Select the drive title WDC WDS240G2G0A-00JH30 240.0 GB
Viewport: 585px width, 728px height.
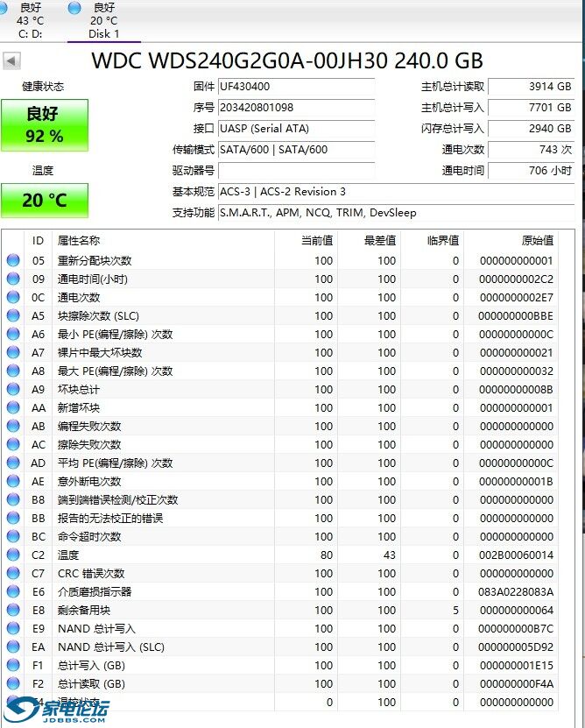[287, 60]
